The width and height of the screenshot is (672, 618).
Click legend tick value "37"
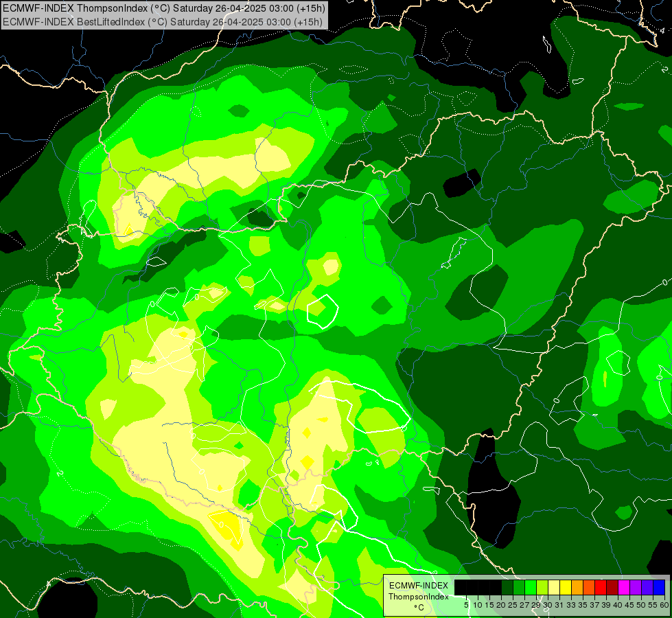pos(594,605)
